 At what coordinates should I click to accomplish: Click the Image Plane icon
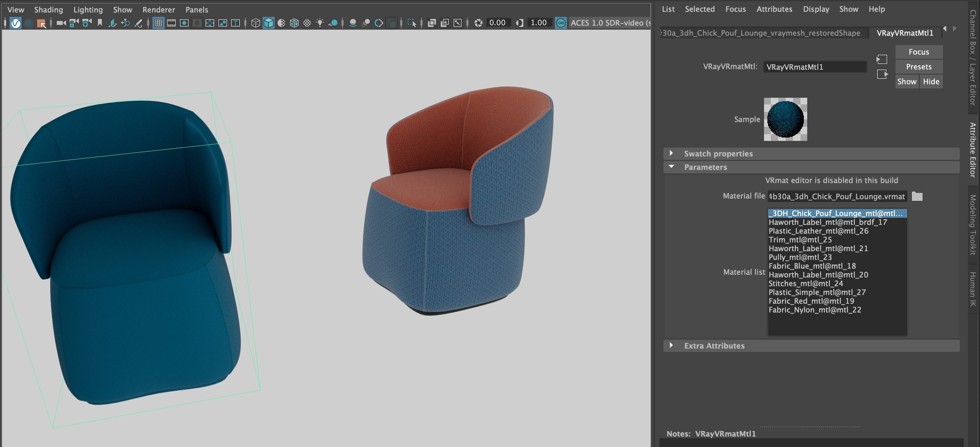coord(113,23)
